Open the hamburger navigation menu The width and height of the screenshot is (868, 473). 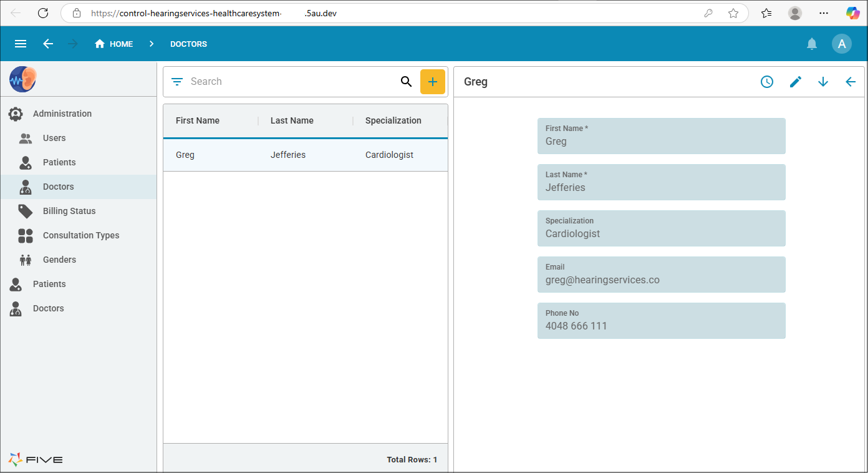tap(21, 44)
